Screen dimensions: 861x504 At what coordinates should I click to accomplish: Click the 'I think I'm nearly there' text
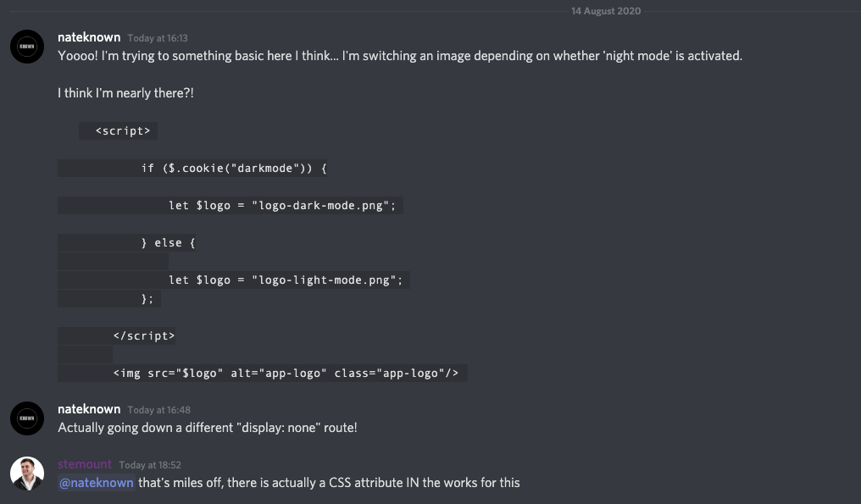click(125, 93)
